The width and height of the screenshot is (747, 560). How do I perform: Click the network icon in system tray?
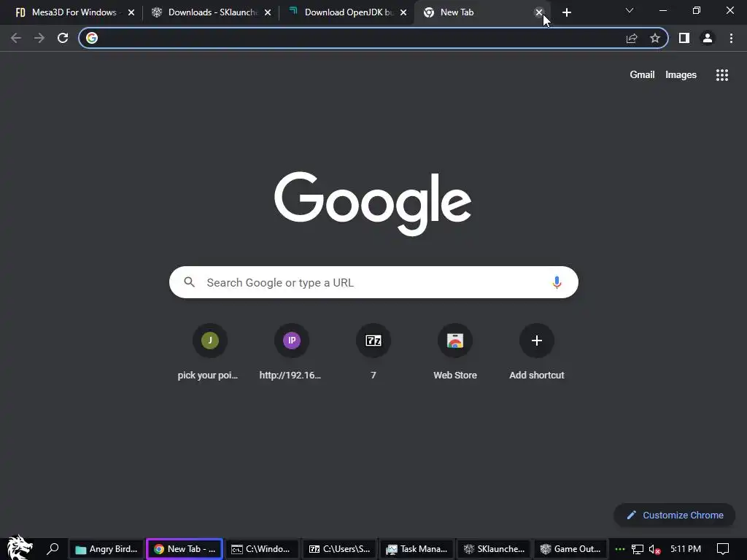(x=638, y=550)
